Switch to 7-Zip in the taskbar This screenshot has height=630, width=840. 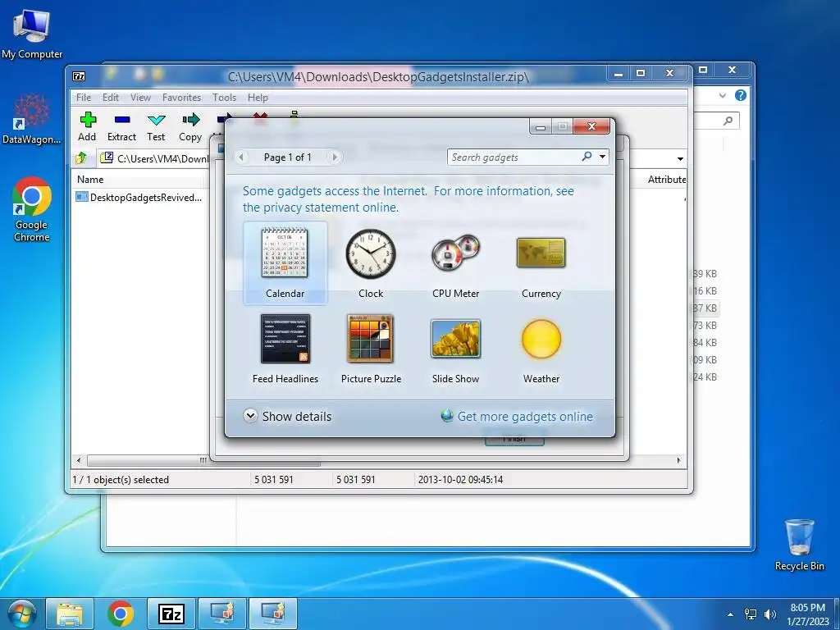[x=171, y=614]
